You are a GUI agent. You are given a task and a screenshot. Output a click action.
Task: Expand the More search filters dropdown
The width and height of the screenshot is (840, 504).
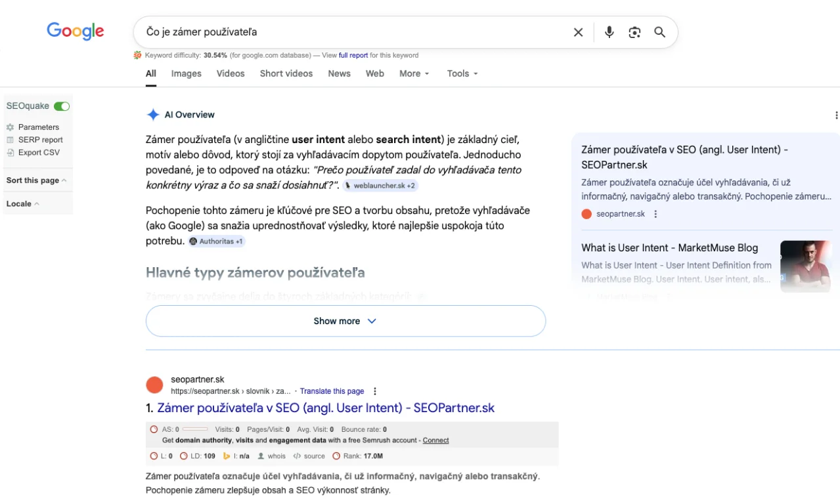pos(414,73)
